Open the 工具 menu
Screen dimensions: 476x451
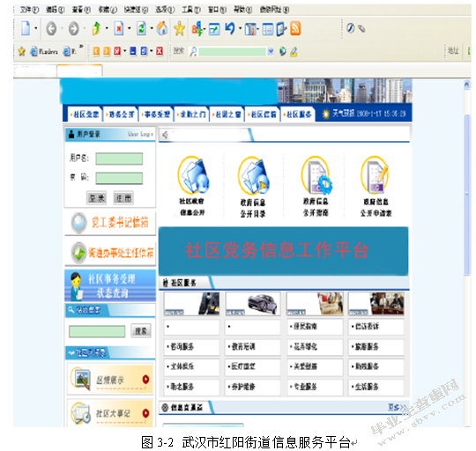point(191,10)
